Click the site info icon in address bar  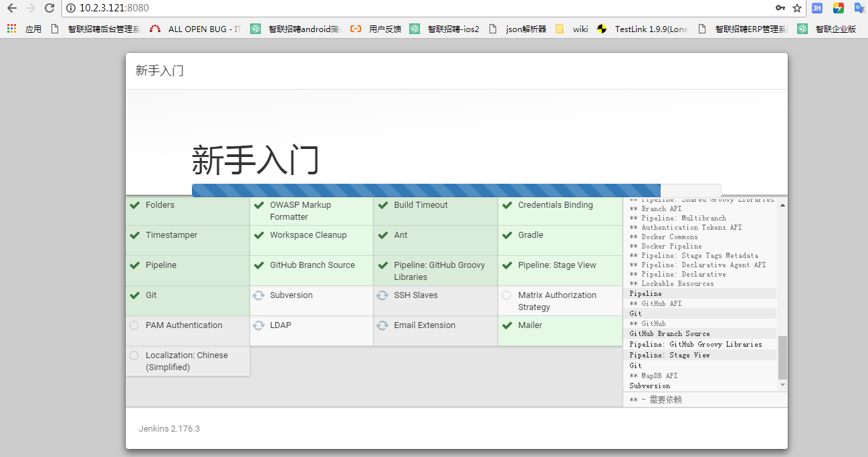(x=71, y=8)
